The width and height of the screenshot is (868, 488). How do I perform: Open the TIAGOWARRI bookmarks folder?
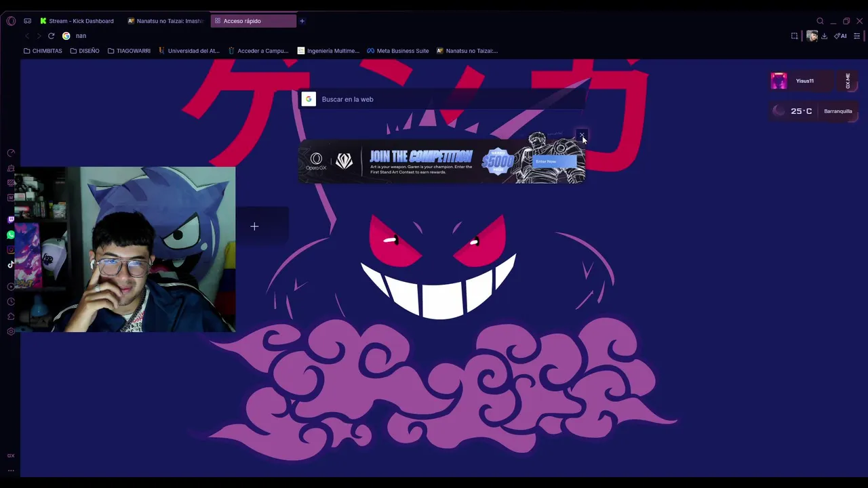(129, 51)
